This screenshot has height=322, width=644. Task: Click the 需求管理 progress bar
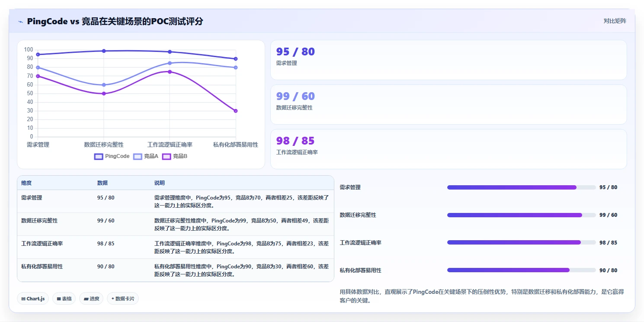click(522, 187)
